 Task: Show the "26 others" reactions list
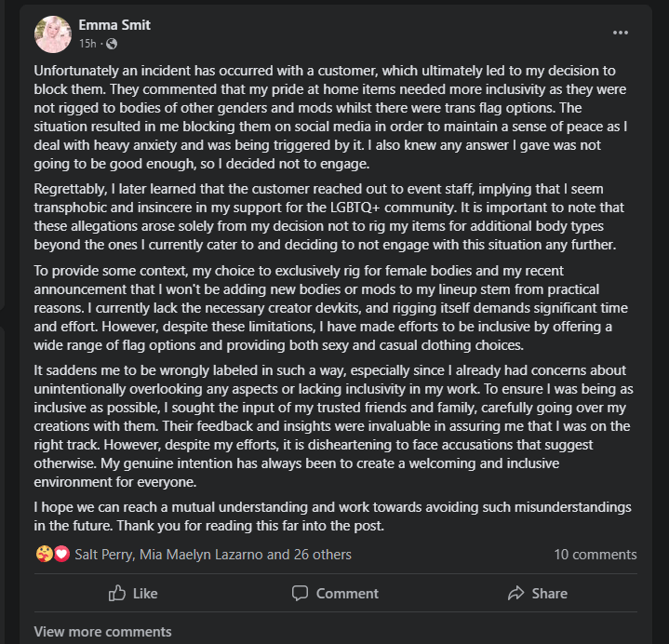point(322,555)
